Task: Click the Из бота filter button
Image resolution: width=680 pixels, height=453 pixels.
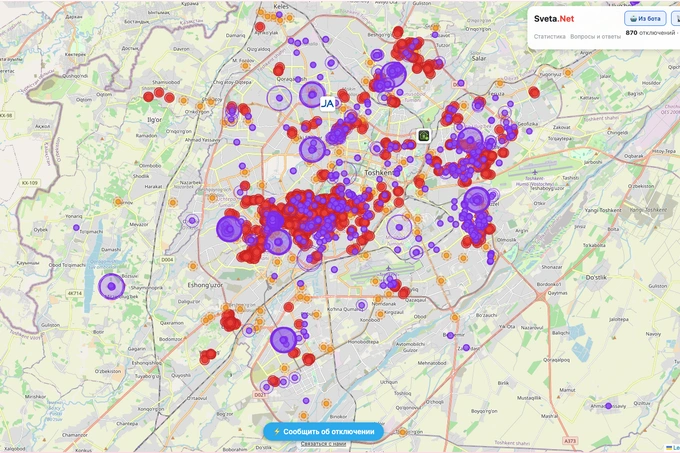Action: (x=645, y=19)
